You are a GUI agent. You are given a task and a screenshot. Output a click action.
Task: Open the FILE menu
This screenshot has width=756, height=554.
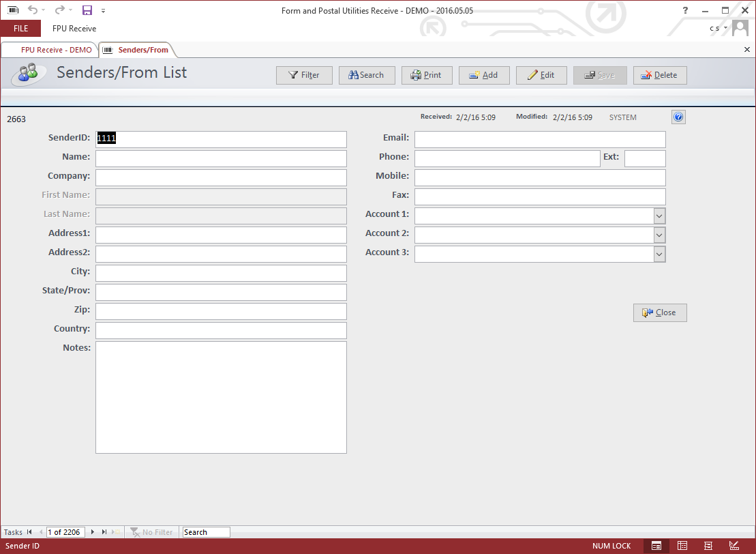20,29
